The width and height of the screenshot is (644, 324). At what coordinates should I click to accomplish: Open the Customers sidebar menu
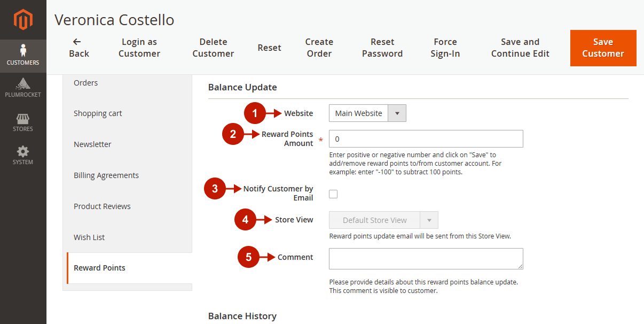coord(23,55)
